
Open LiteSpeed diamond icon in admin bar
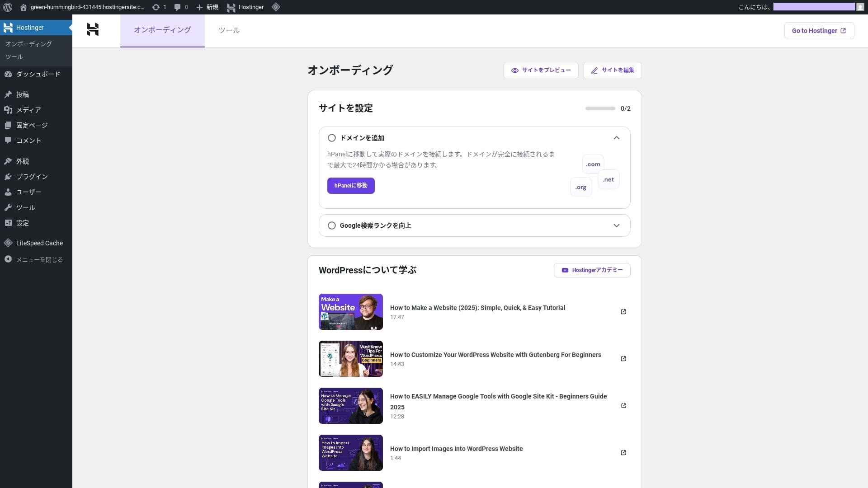[x=276, y=7]
